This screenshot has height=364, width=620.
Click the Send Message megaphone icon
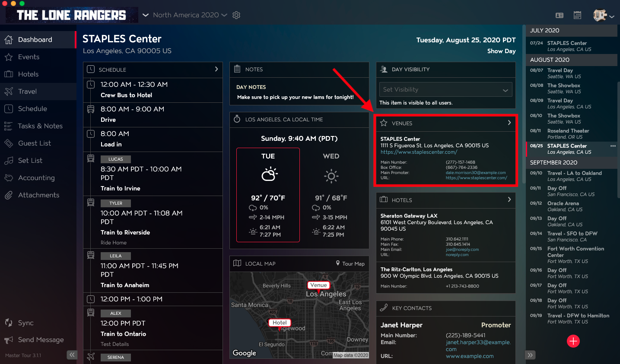click(9, 340)
